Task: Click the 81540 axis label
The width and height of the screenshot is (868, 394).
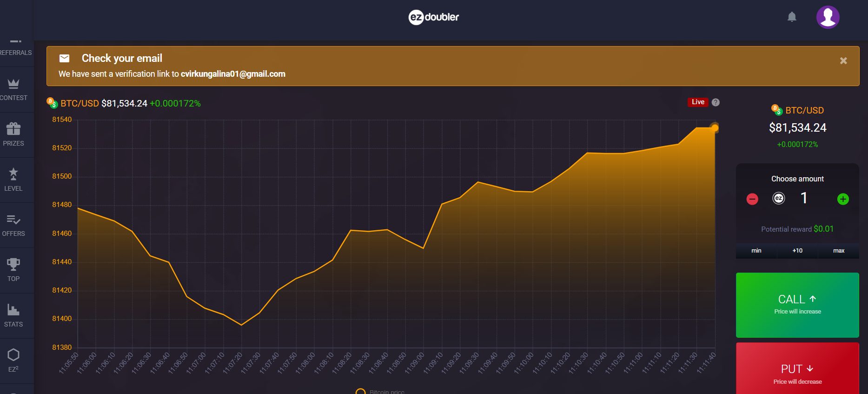Action: coord(62,120)
